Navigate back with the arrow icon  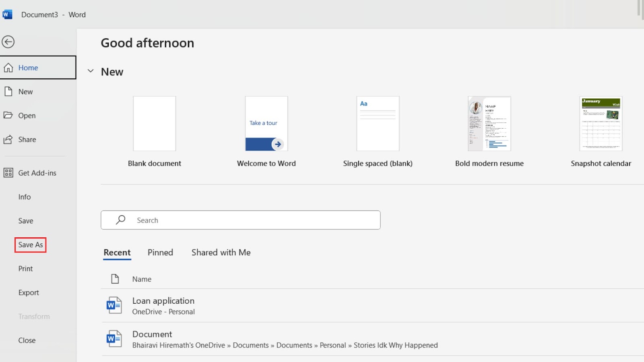point(8,42)
